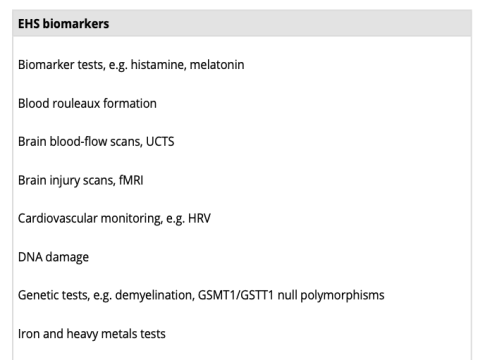Image resolution: width=485 pixels, height=360 pixels.
Task: Select the 'Biomarker tests' row
Action: [x=242, y=65]
